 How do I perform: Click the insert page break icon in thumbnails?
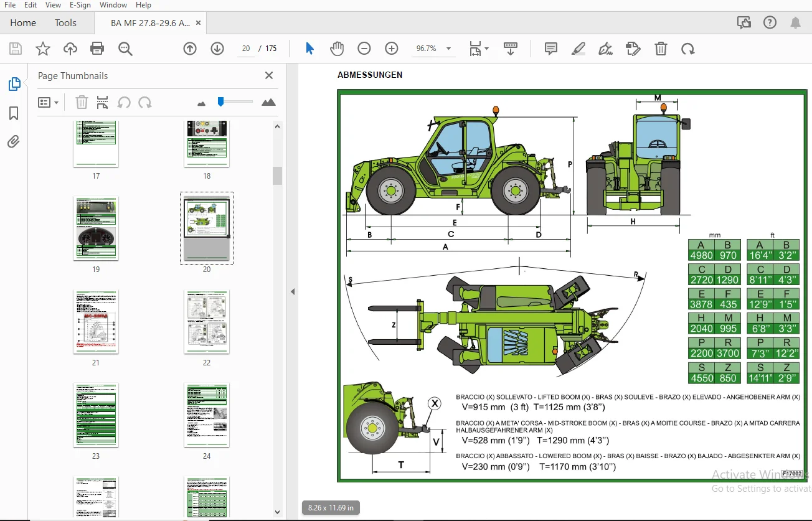pyautogui.click(x=103, y=102)
